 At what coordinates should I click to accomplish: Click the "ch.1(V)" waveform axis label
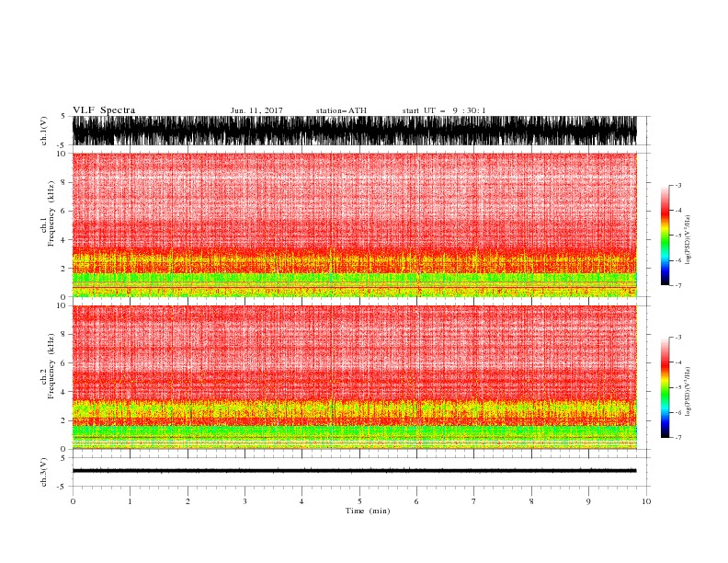(x=44, y=131)
